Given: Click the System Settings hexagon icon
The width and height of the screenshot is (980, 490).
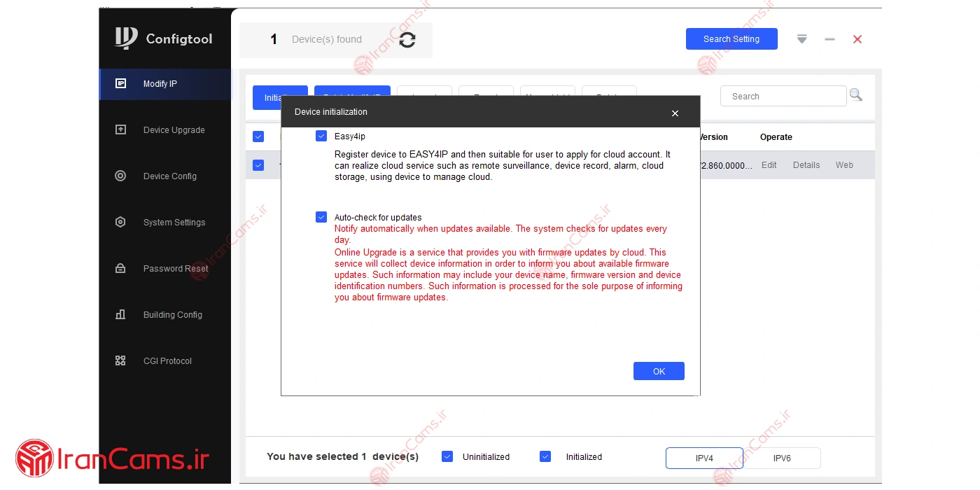Looking at the screenshot, I should 120,222.
